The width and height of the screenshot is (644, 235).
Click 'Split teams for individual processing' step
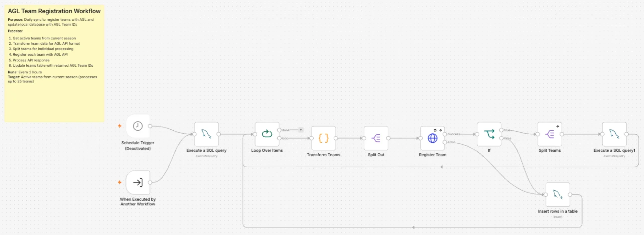43,49
